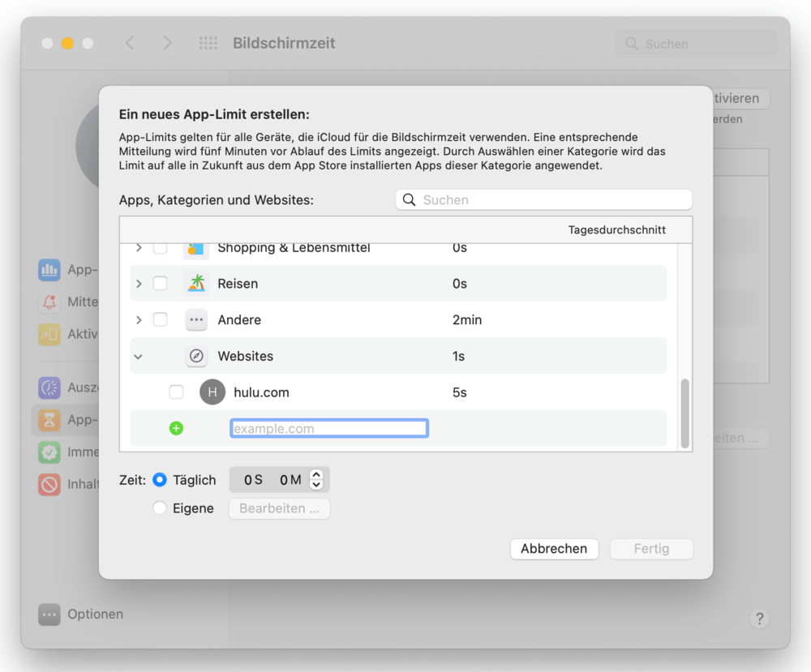Screen dimensions: 811x672
Task: Click the Websites compass icon
Action: pos(196,356)
